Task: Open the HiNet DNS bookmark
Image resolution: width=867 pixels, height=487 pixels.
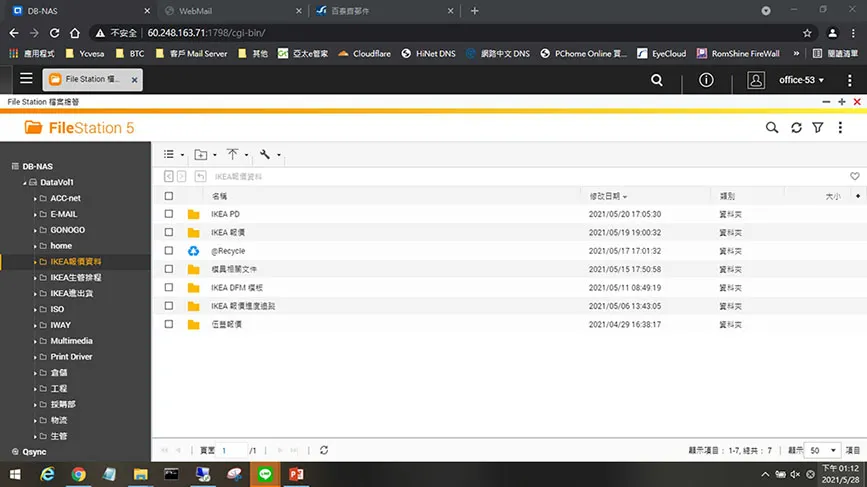Action: pos(429,54)
